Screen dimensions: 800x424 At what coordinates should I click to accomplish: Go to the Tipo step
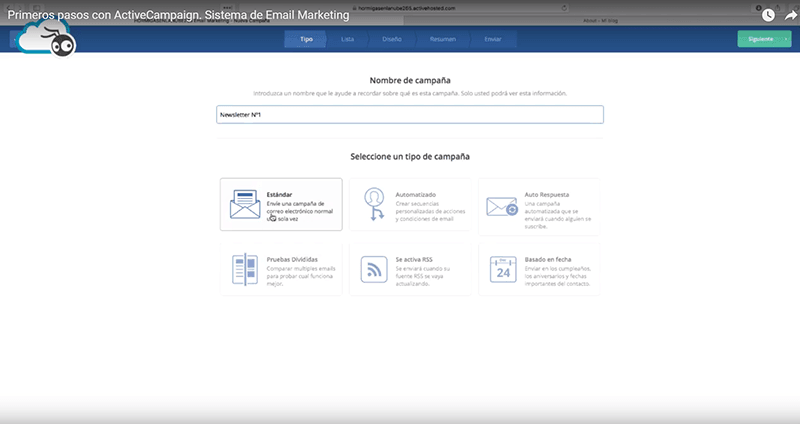click(305, 39)
